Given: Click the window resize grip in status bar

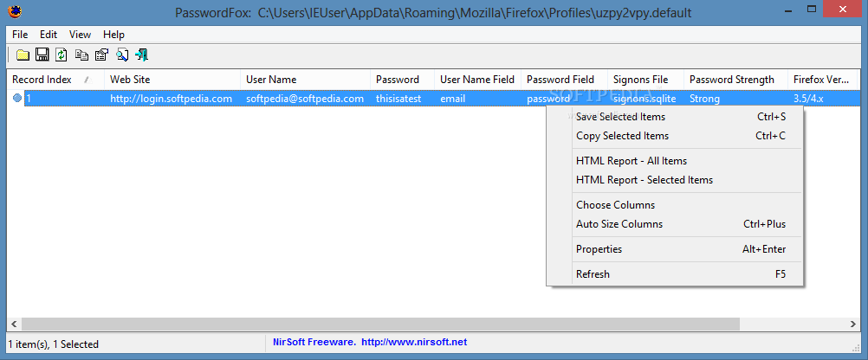Looking at the screenshot, I should [857, 347].
